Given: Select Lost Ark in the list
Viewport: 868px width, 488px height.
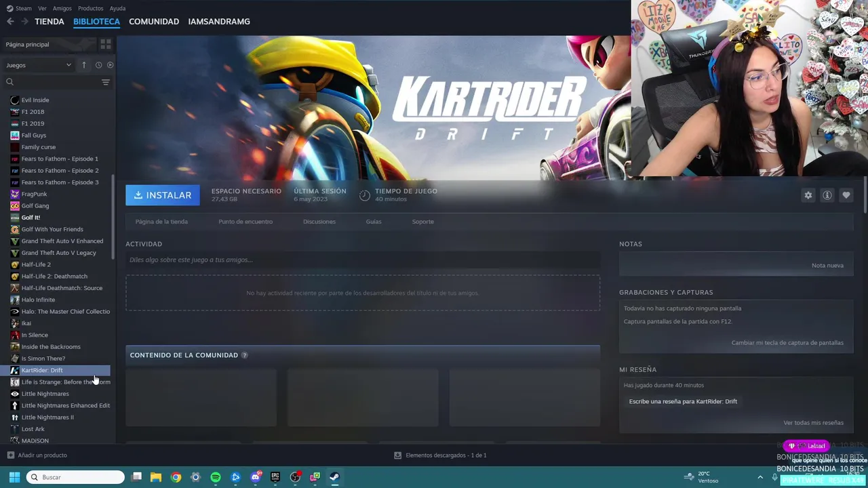Looking at the screenshot, I should 33,429.
